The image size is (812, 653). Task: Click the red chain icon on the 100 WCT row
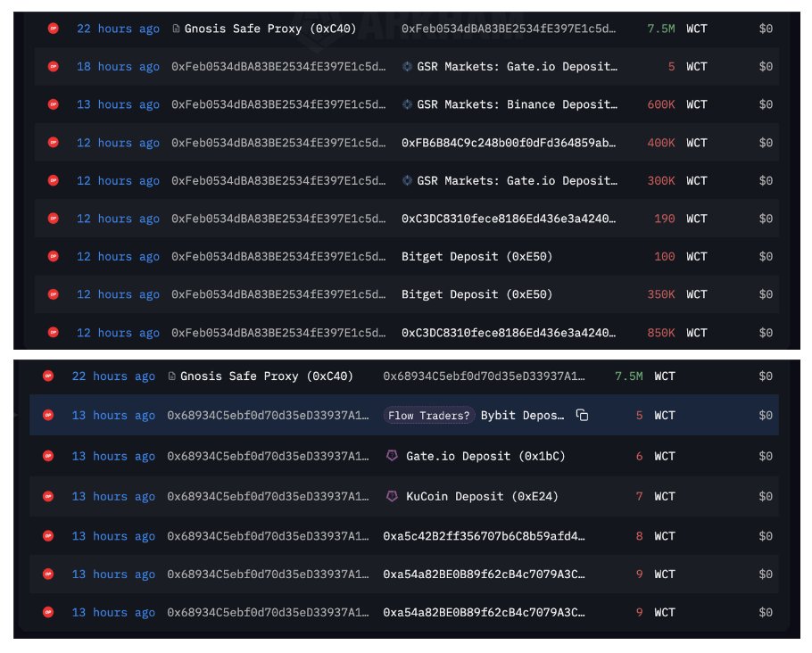click(53, 256)
